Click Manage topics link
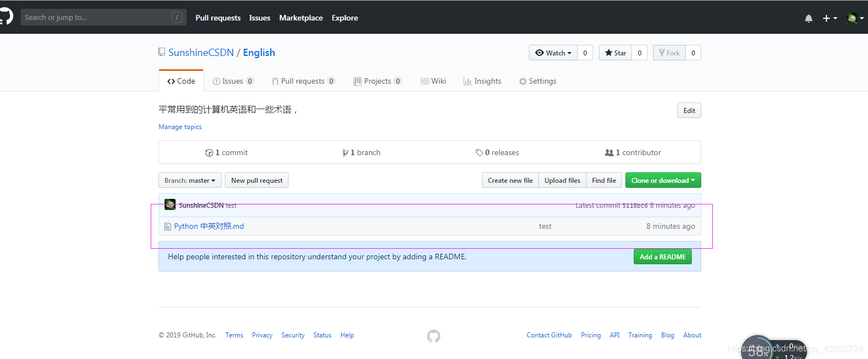This screenshot has width=868, height=359. (180, 127)
